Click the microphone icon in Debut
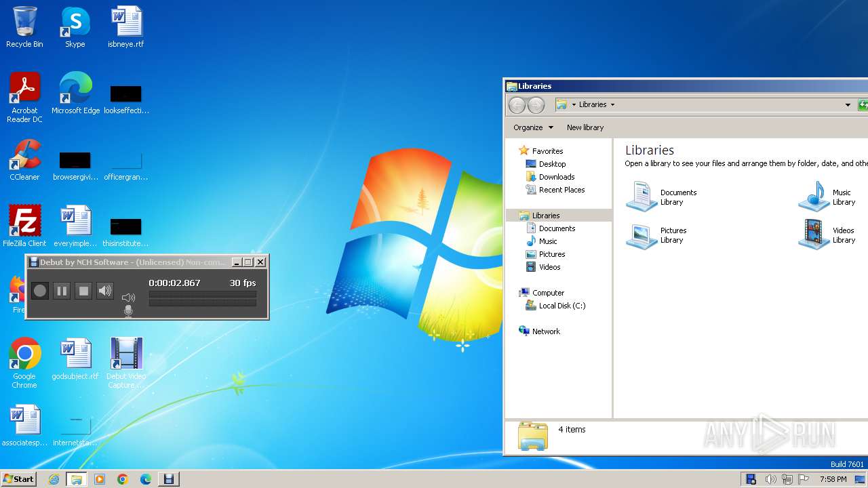Image resolution: width=868 pixels, height=488 pixels. 128,310
